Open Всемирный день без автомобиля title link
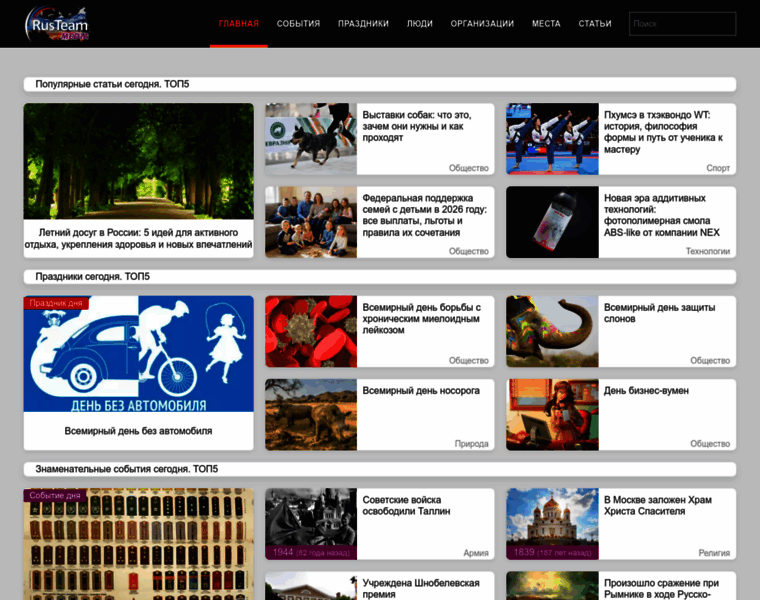760x600 pixels. [138, 431]
